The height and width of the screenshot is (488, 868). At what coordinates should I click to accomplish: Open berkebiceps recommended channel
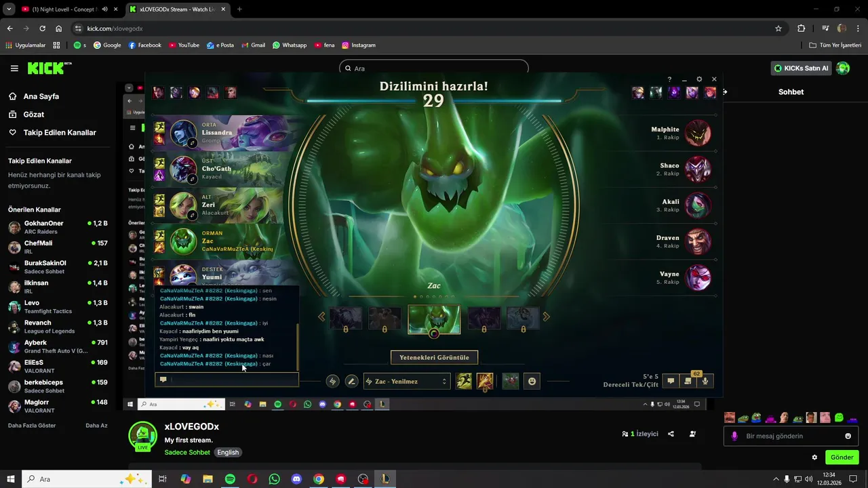[x=58, y=386]
